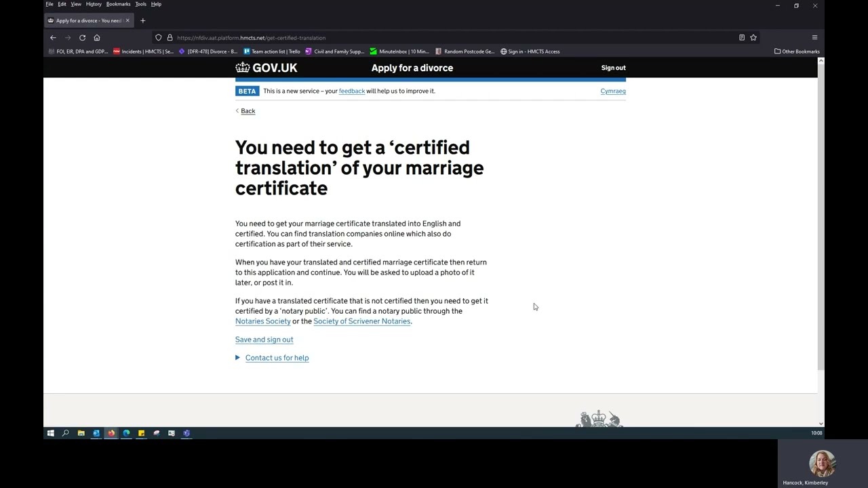Open the tracking protection shield icon
This screenshot has width=868, height=488.
pyautogui.click(x=159, y=38)
